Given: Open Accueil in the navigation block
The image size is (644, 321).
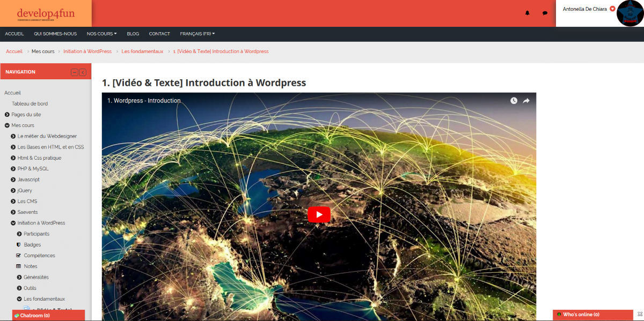Looking at the screenshot, I should [12, 93].
